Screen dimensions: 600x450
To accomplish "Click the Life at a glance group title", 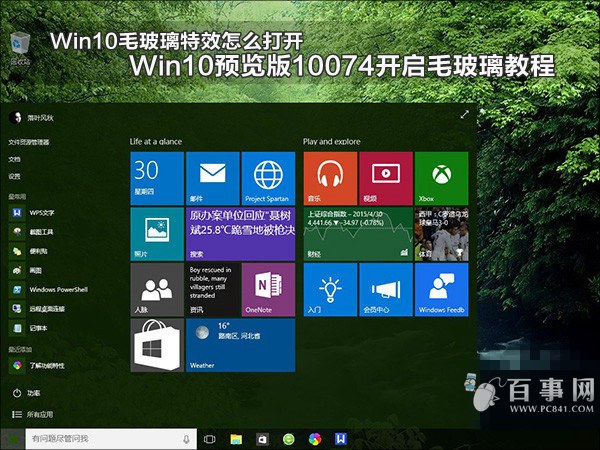I will click(x=156, y=142).
